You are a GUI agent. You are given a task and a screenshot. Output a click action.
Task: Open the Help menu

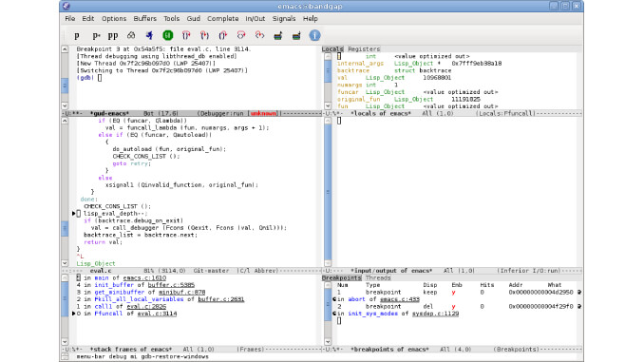click(310, 18)
